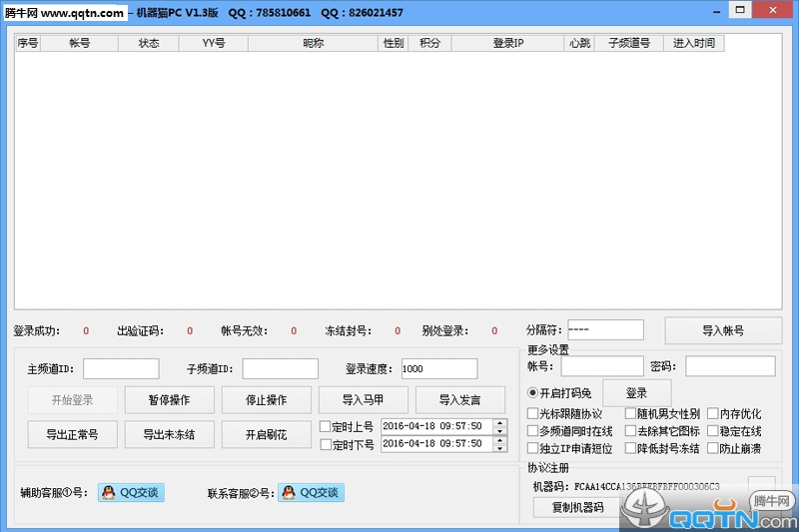Sort by the 帐号 column header

pyautogui.click(x=80, y=44)
